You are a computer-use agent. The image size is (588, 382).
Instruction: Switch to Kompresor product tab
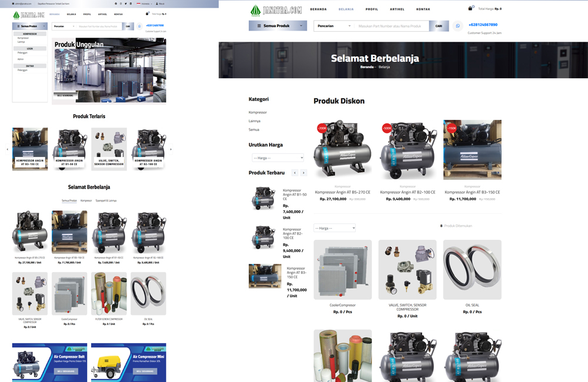point(86,200)
